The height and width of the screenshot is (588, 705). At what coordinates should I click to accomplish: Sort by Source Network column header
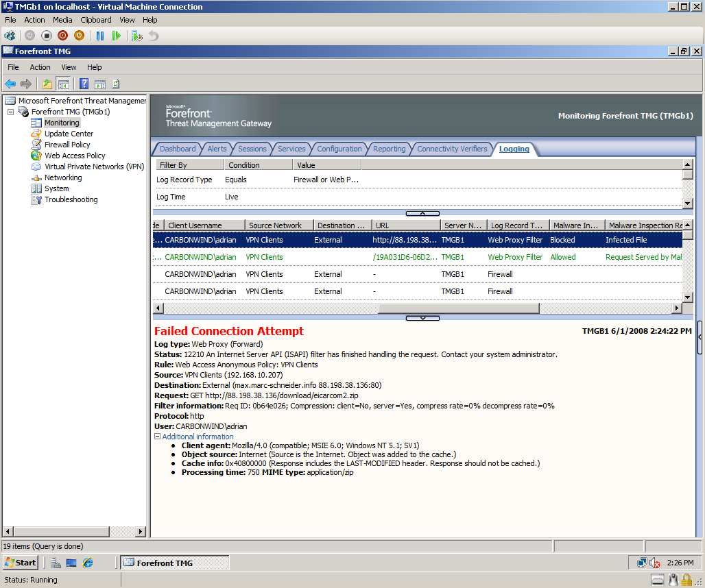coord(279,225)
